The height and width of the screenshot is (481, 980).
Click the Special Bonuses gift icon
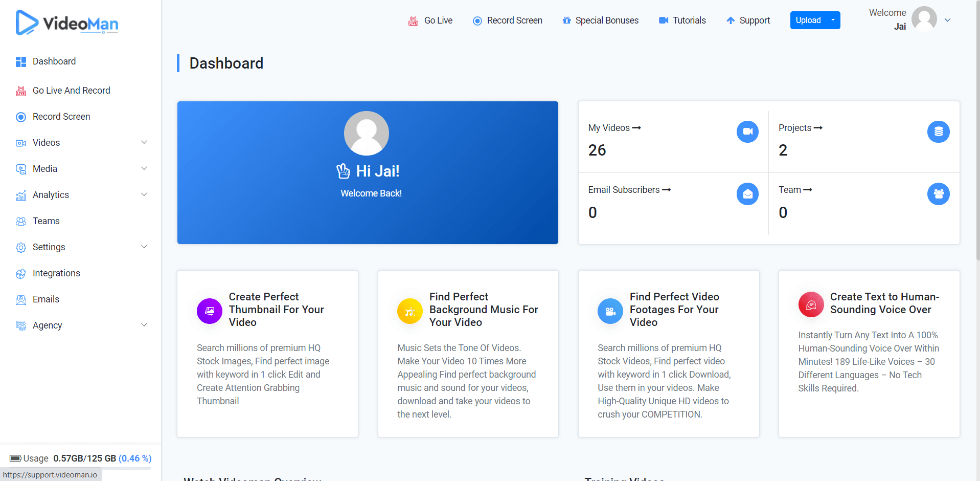point(566,20)
